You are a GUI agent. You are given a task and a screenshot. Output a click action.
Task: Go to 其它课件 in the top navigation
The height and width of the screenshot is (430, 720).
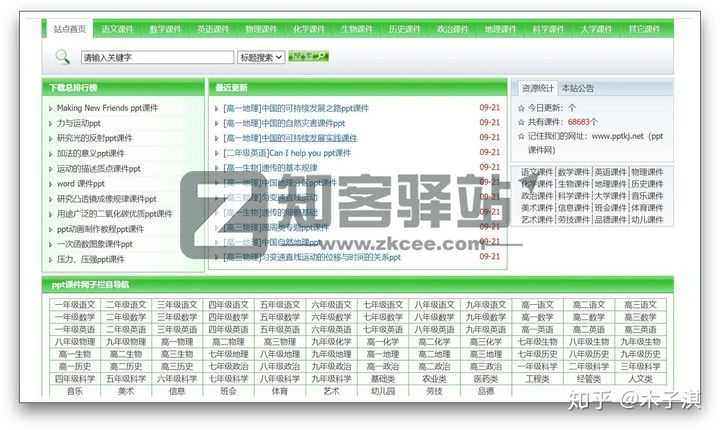644,29
